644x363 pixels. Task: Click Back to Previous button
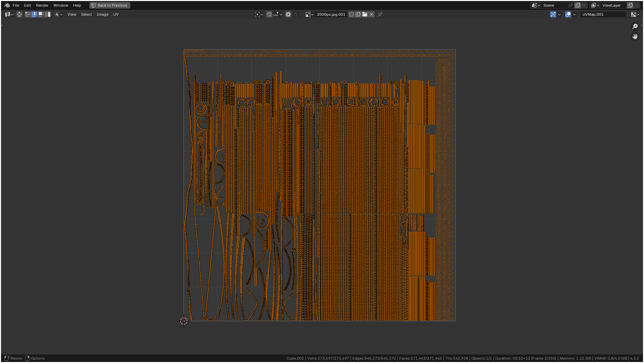(110, 5)
